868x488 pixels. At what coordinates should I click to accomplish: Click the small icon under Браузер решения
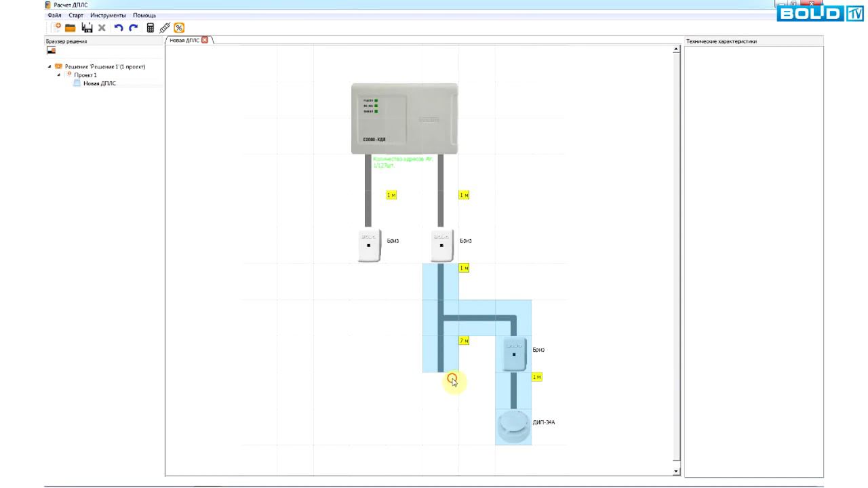pos(51,51)
